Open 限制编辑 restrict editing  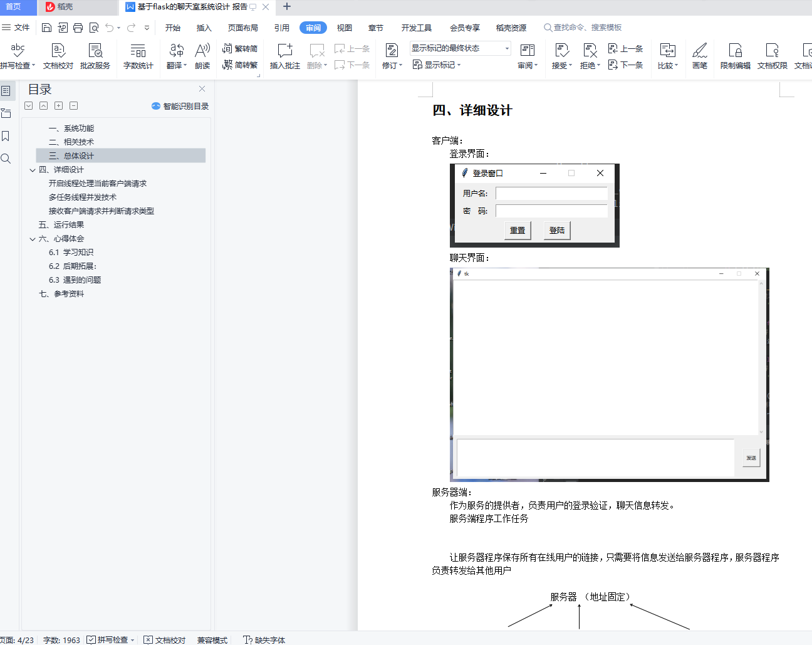coord(736,56)
